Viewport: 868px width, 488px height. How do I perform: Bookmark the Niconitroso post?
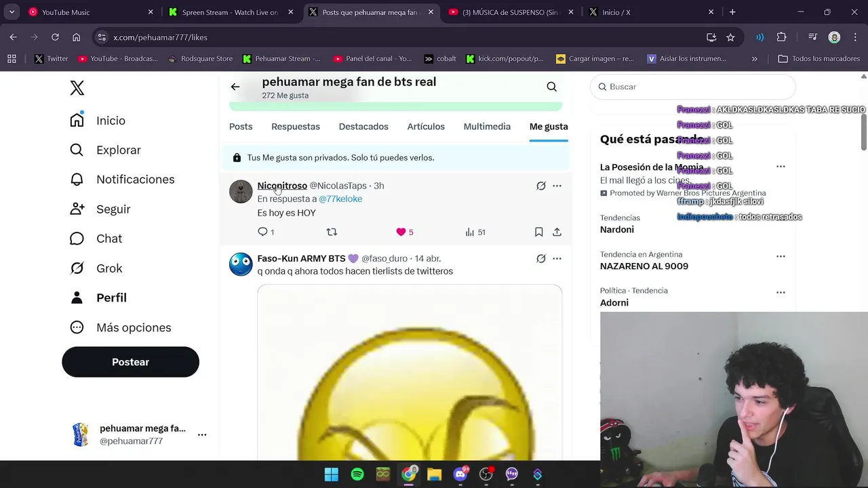[538, 232]
